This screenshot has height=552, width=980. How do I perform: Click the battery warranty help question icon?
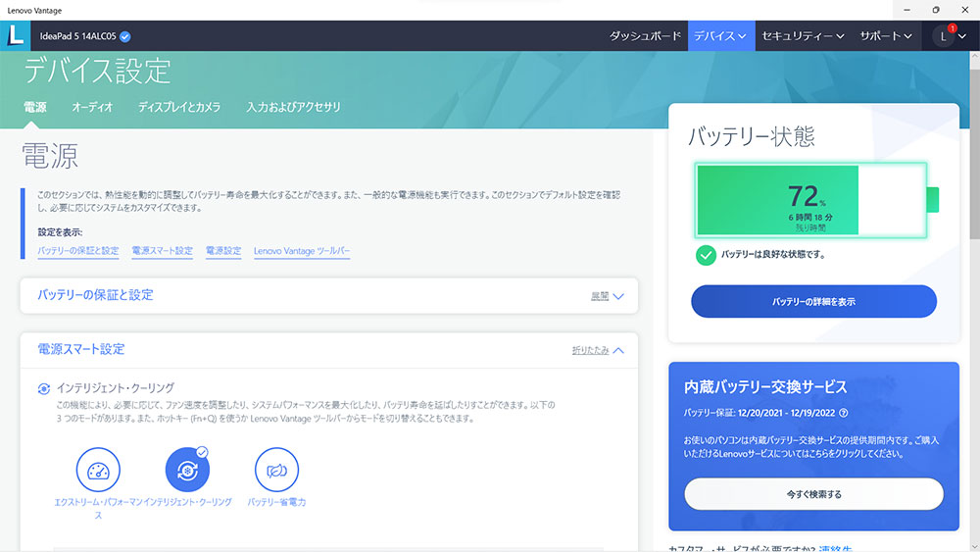pos(843,413)
